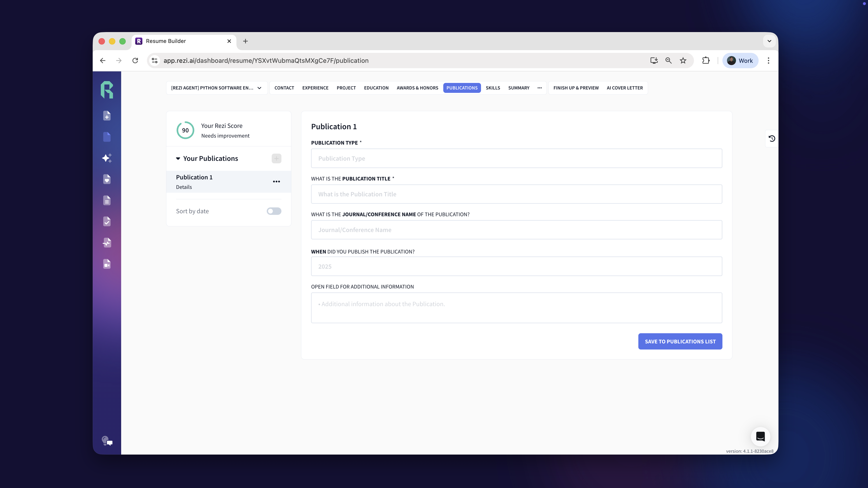
Task: Open the resume review pulse-document sidebar icon
Action: [107, 242]
